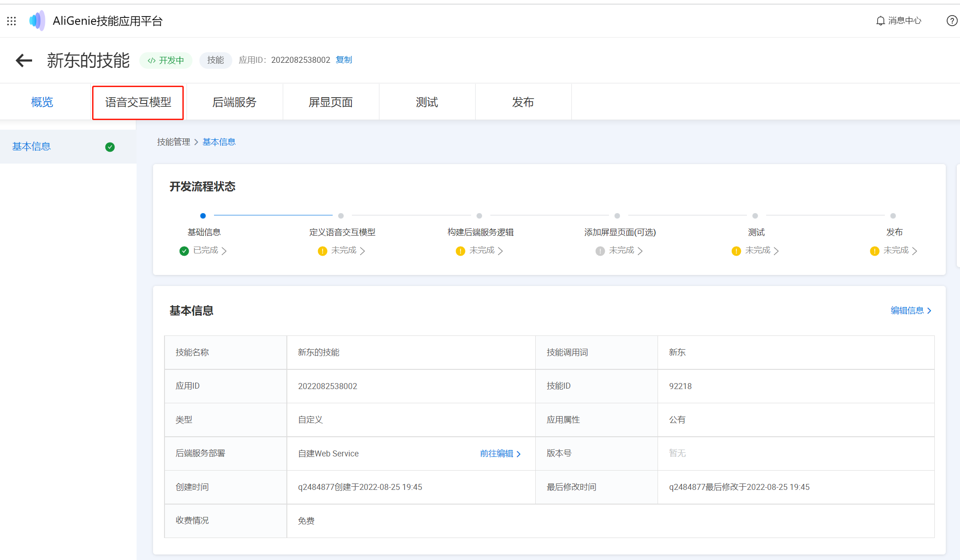960x560 pixels.
Task: Open the 后端服务 tab
Action: click(235, 102)
